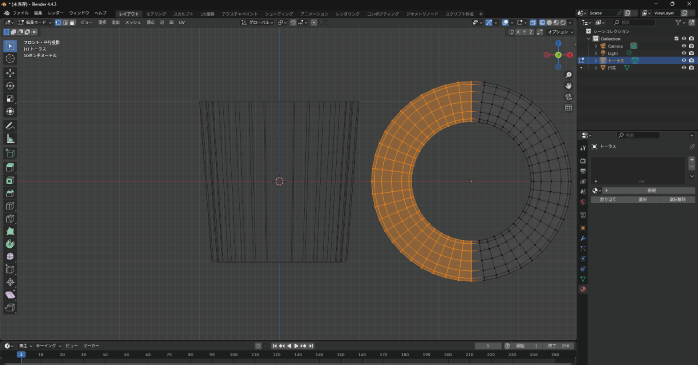Select the Measure tool

click(10, 139)
